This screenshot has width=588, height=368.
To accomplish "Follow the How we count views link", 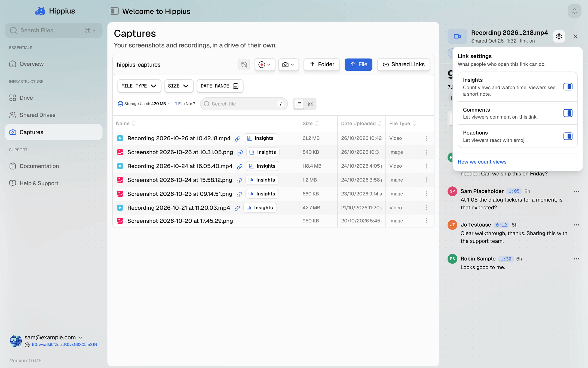I will (482, 162).
